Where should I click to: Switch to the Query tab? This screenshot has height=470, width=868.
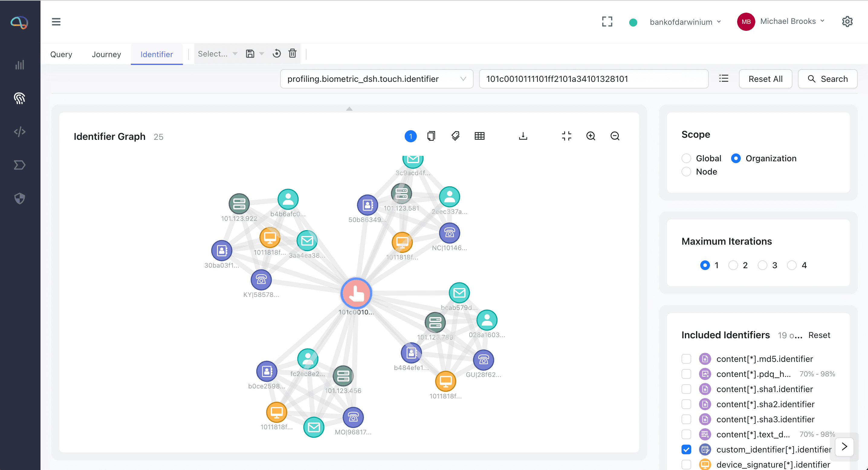pyautogui.click(x=61, y=54)
